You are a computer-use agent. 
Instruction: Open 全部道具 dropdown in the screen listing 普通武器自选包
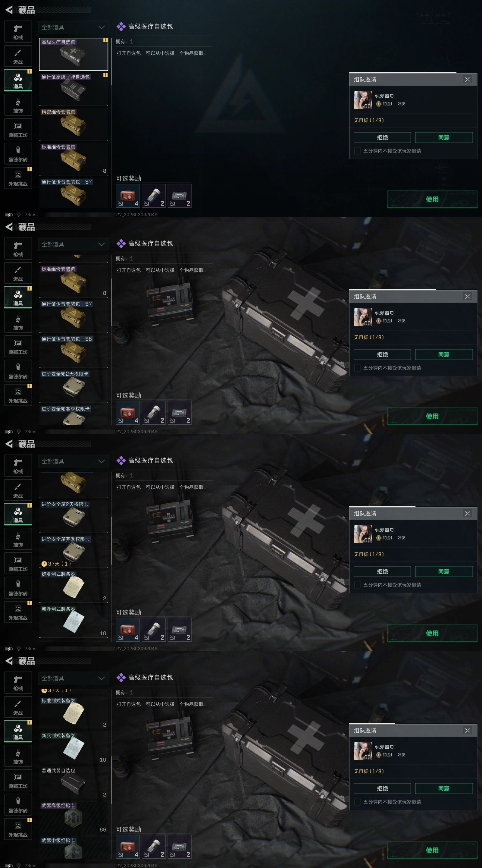[x=74, y=678]
